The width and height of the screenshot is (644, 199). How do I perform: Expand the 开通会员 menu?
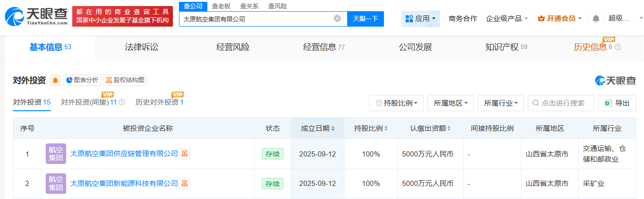[560, 19]
